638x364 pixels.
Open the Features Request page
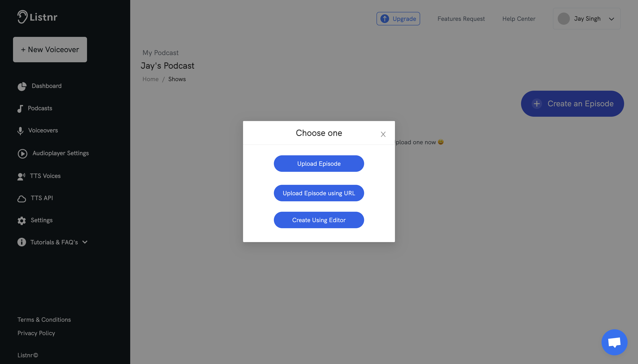coord(461,18)
